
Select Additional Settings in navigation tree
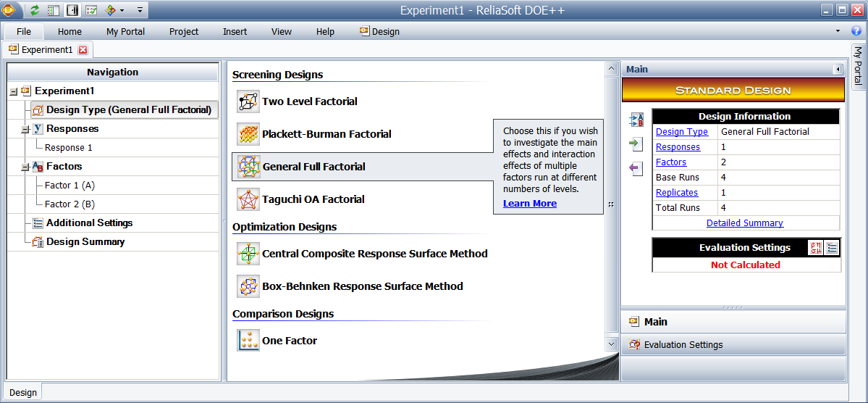(x=90, y=223)
